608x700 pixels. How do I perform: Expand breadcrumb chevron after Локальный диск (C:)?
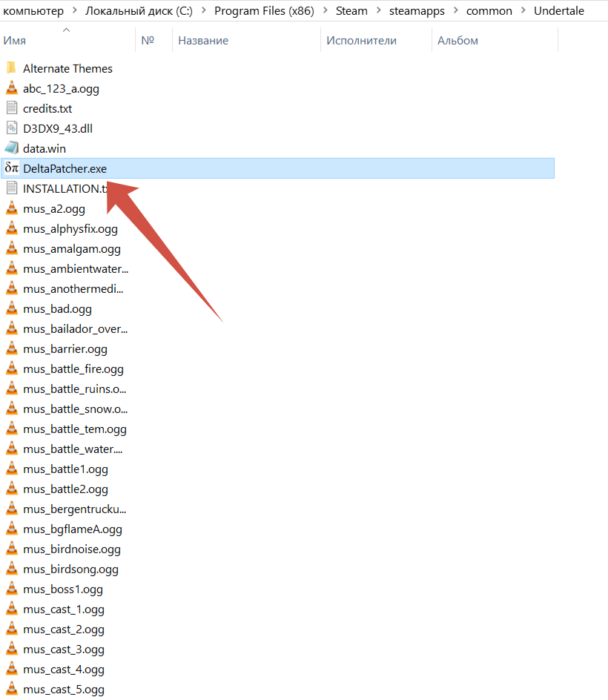coord(204,10)
